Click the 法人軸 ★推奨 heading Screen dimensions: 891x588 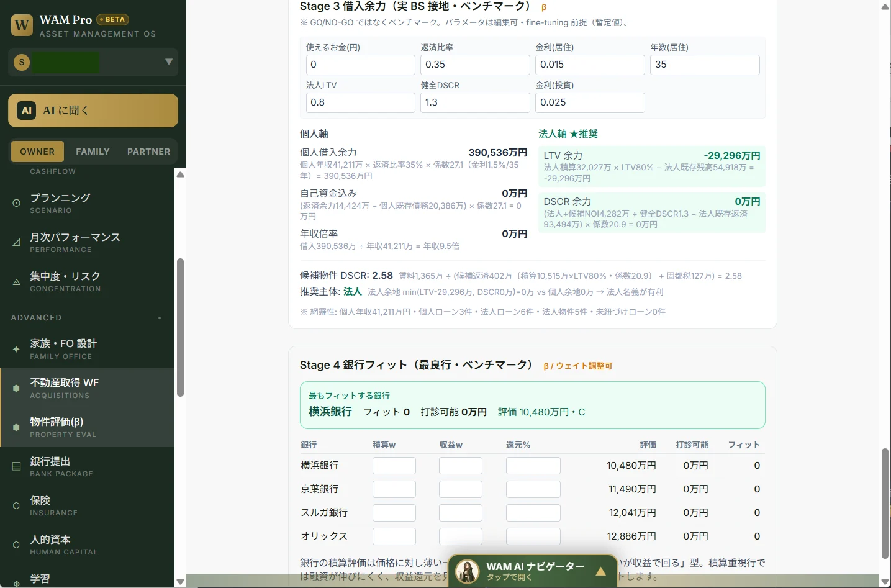tap(568, 133)
